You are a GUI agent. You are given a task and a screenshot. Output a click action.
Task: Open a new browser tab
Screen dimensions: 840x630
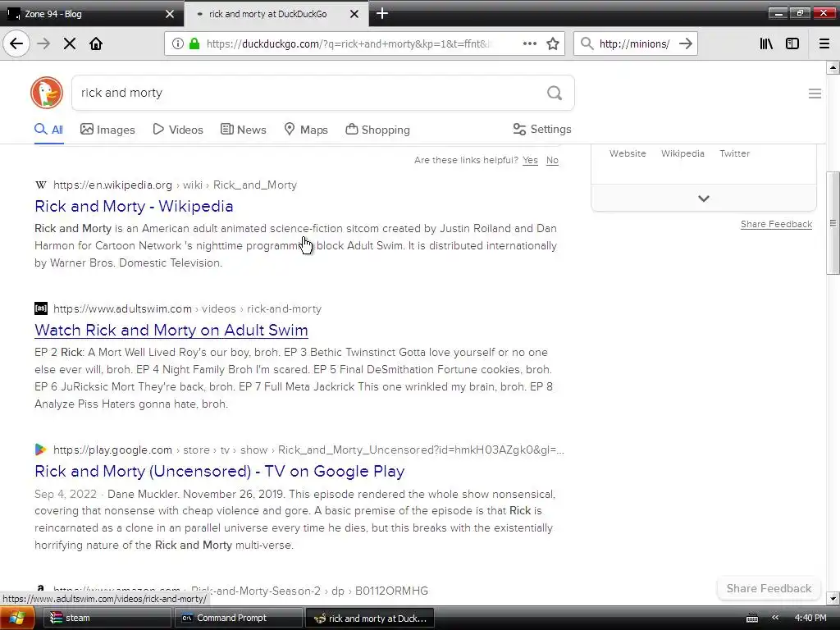(382, 13)
